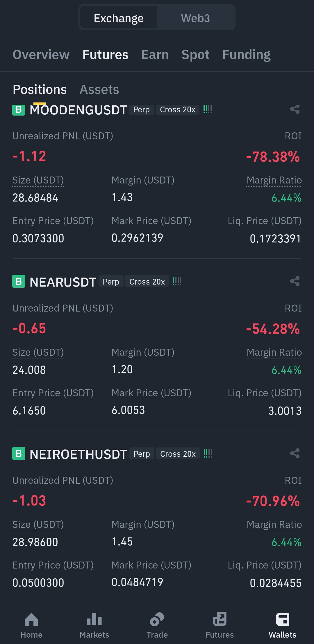Open the MOODENGUSDT contract name

pyautogui.click(x=78, y=110)
